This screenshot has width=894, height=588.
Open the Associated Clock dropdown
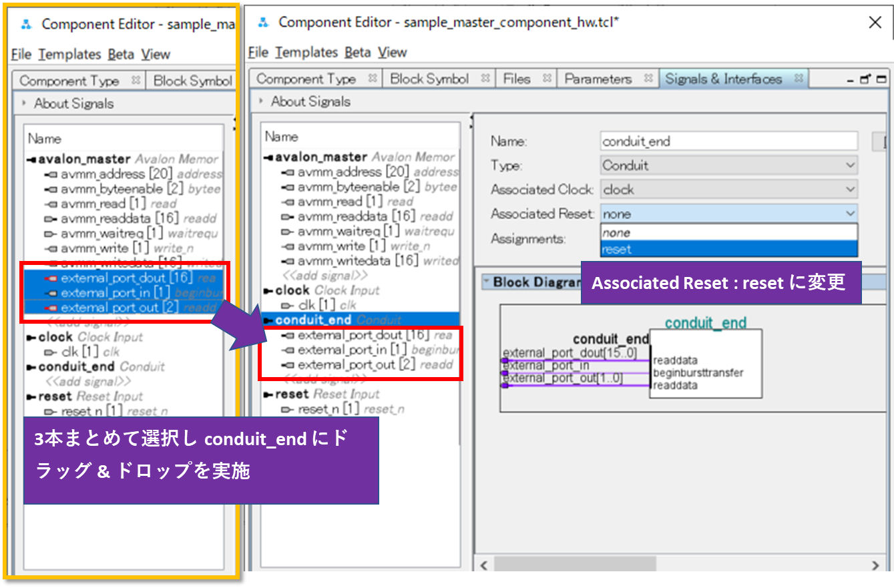pyautogui.click(x=728, y=190)
